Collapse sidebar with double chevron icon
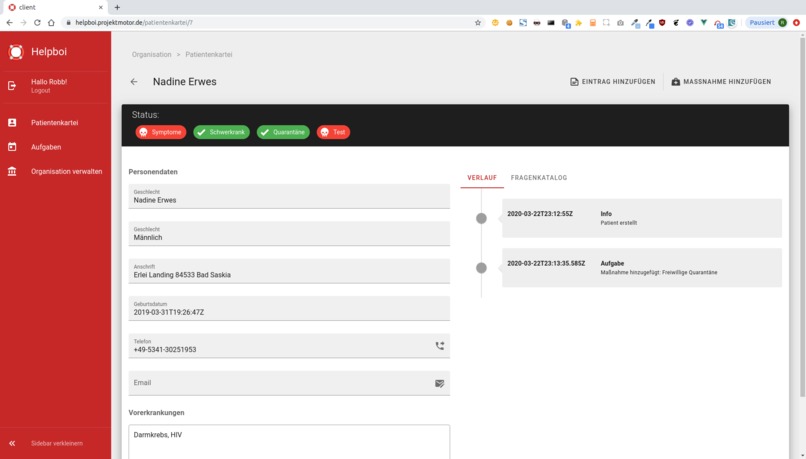 tap(12, 443)
